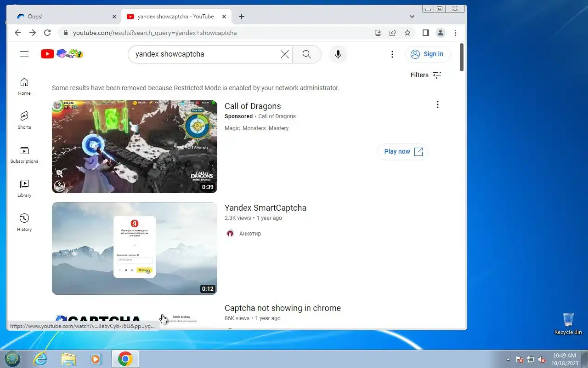Open Chrome profile icon
This screenshot has width=588, height=368.
coord(441,33)
